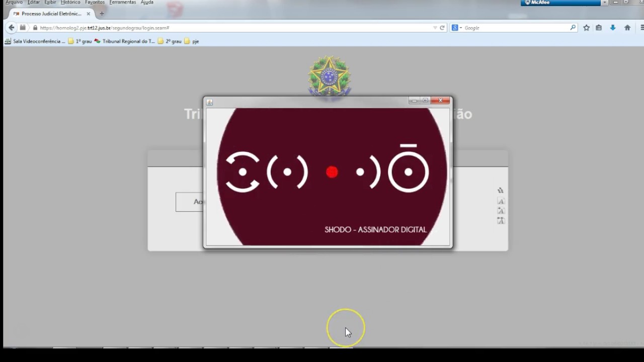Open a new browser tab
The height and width of the screenshot is (362, 644).
(102, 14)
